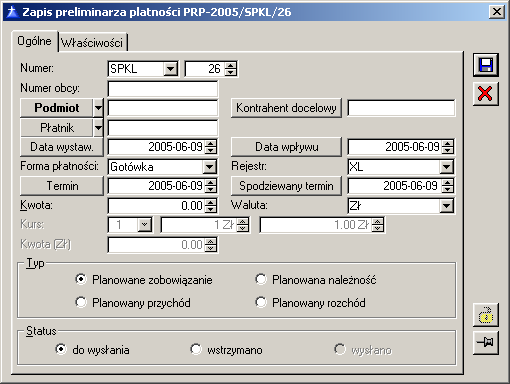This screenshot has height=384, width=510.
Task: Click the Kwota 0.00 field
Action: click(x=156, y=206)
